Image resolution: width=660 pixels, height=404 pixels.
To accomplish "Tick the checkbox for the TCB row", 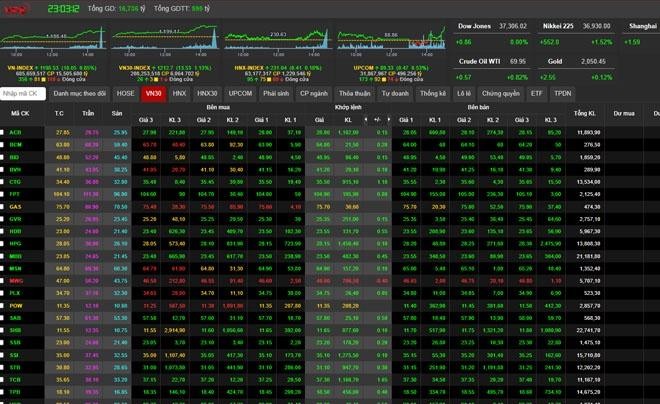I will (2, 380).
